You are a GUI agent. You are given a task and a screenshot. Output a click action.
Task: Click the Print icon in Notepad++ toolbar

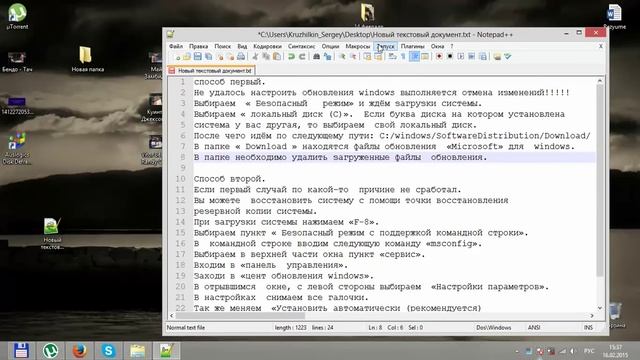240,57
